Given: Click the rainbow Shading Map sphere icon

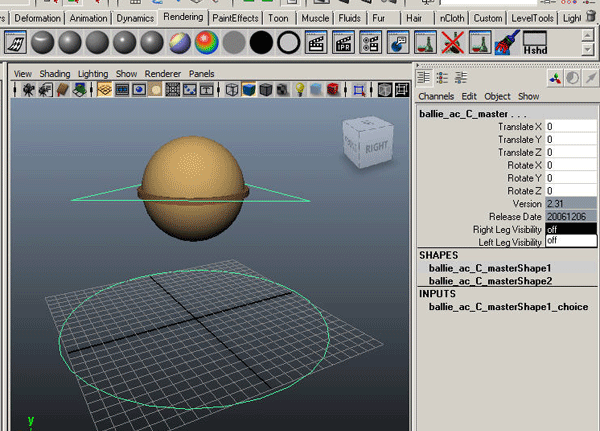Looking at the screenshot, I should (207, 42).
